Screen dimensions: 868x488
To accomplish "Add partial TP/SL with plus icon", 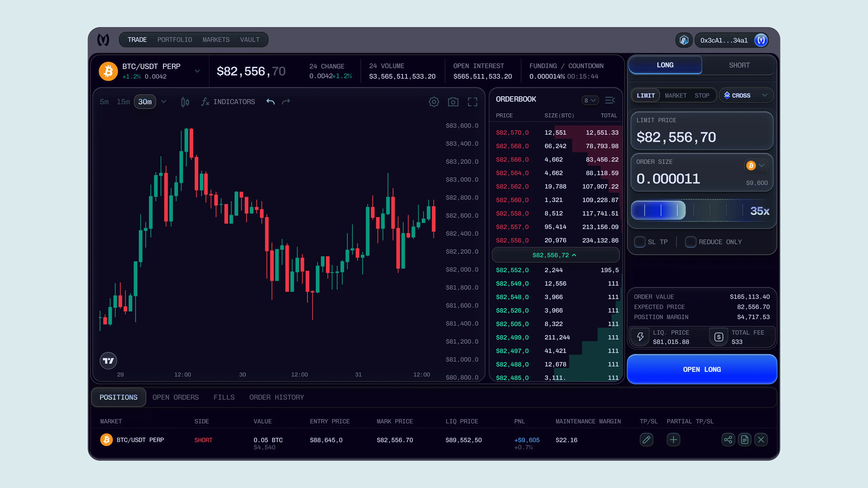I will 673,439.
